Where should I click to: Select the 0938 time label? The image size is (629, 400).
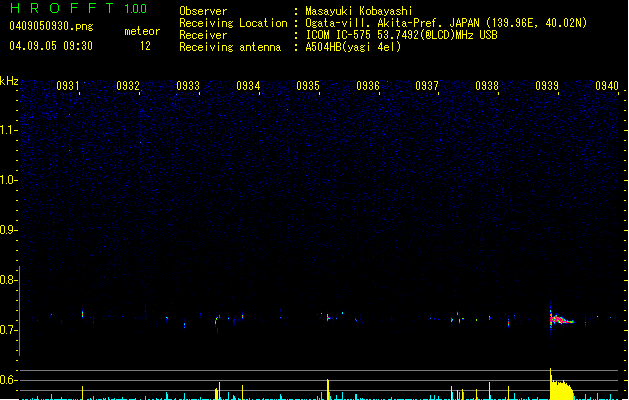point(487,86)
